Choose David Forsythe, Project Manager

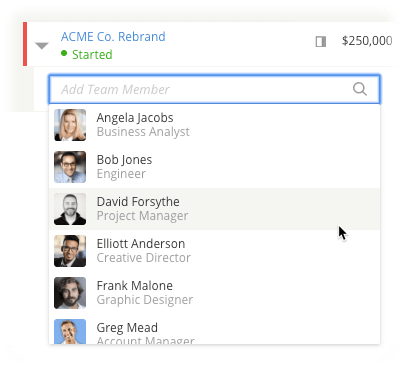click(214, 209)
